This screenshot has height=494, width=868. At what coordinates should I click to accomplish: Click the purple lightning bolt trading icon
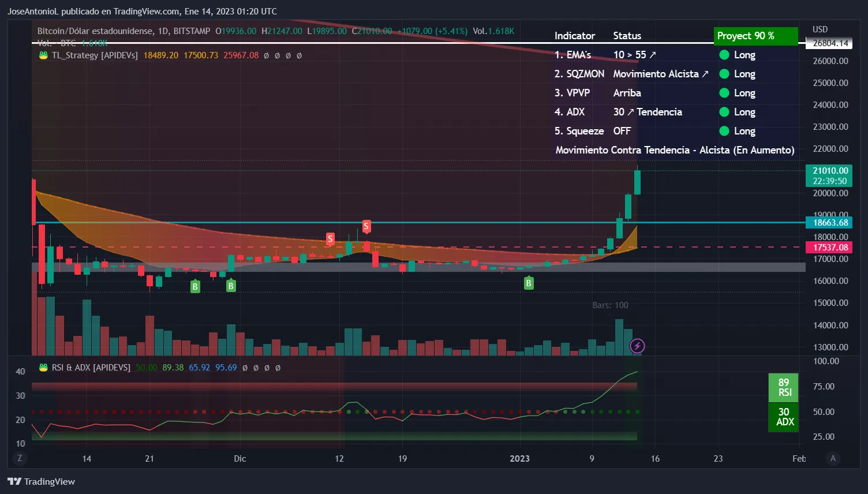(x=637, y=346)
